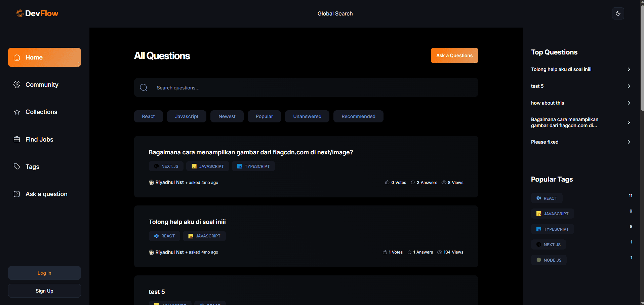Open the 'how about this' chevron arrow
This screenshot has height=305, width=644.
[629, 103]
